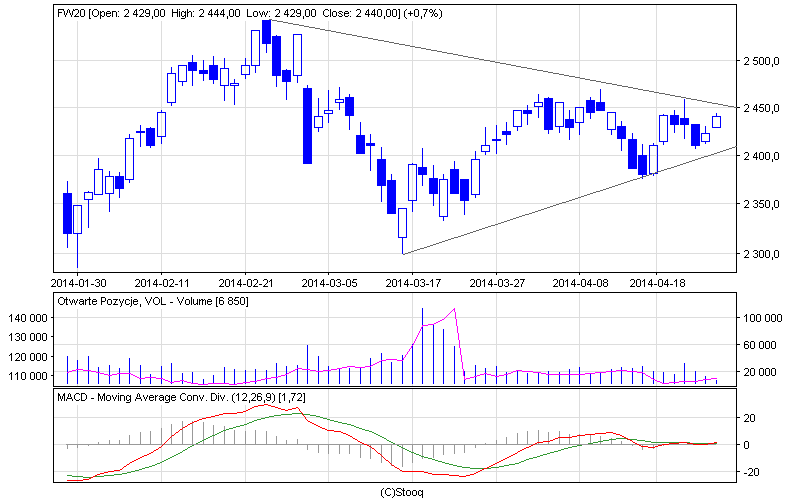Viewport: 800px width, 500px height.
Task: Click the 140 000 open interest label
Action: (28, 318)
